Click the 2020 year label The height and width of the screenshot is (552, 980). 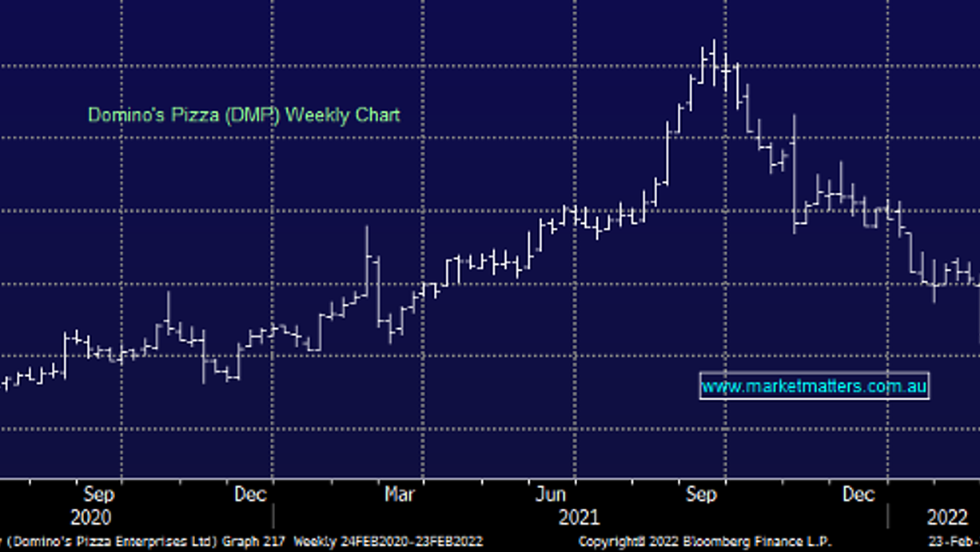point(92,518)
